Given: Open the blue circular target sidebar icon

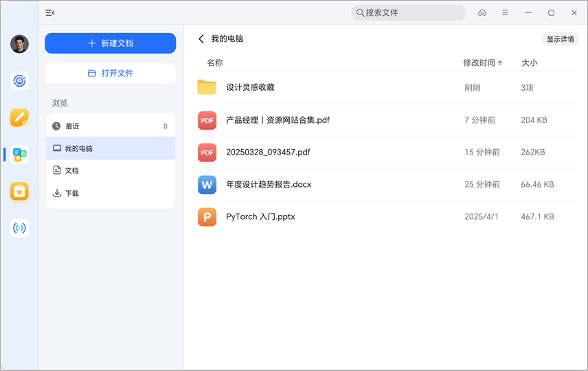Looking at the screenshot, I should [19, 81].
